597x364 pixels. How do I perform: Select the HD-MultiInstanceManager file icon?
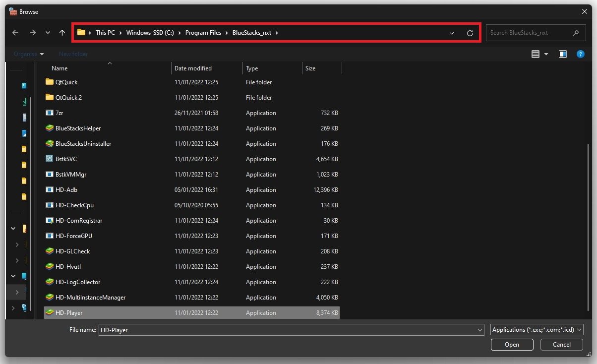tap(49, 298)
